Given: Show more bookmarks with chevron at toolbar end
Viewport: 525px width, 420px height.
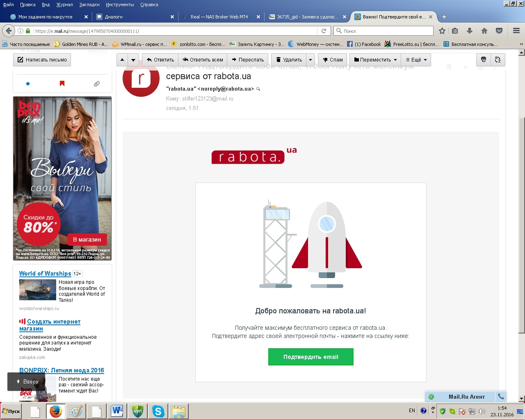Looking at the screenshot, I should [x=521, y=44].
